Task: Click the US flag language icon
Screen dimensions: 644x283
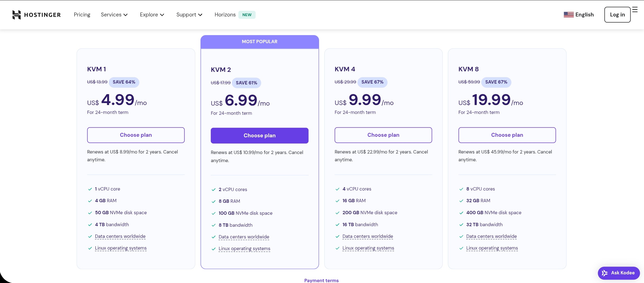Action: (568, 15)
